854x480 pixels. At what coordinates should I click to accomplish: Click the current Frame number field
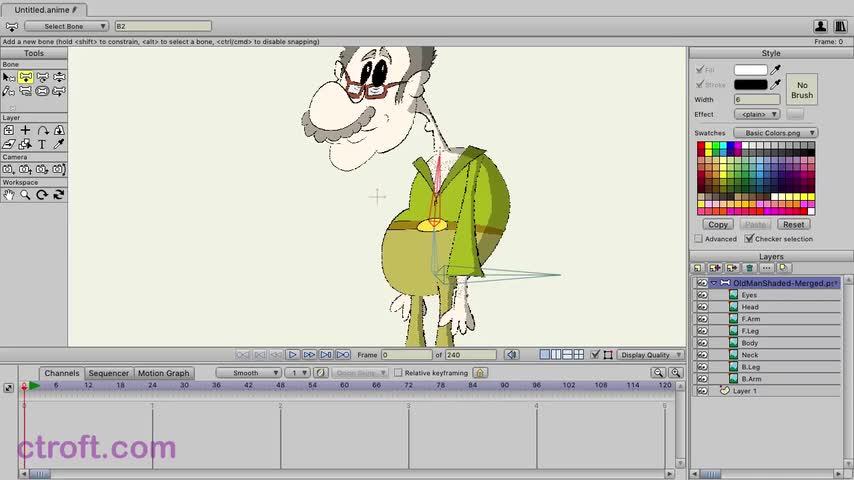(x=406, y=355)
